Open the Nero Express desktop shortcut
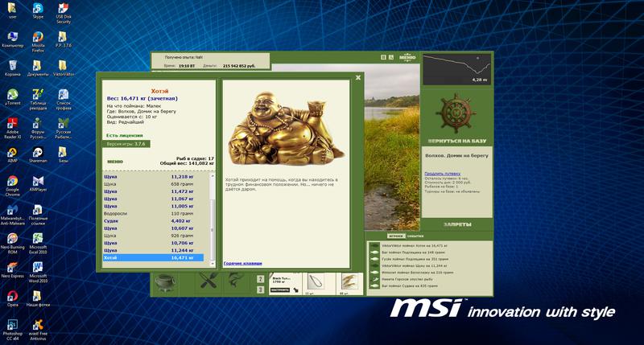The height and width of the screenshot is (345, 644). click(12, 269)
